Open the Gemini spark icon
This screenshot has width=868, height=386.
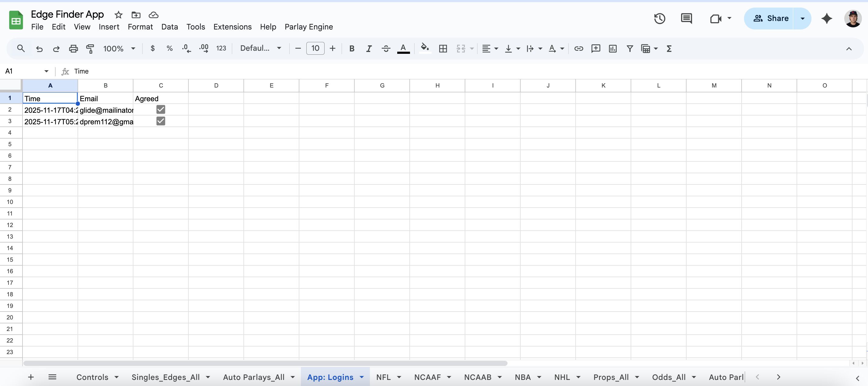(827, 19)
